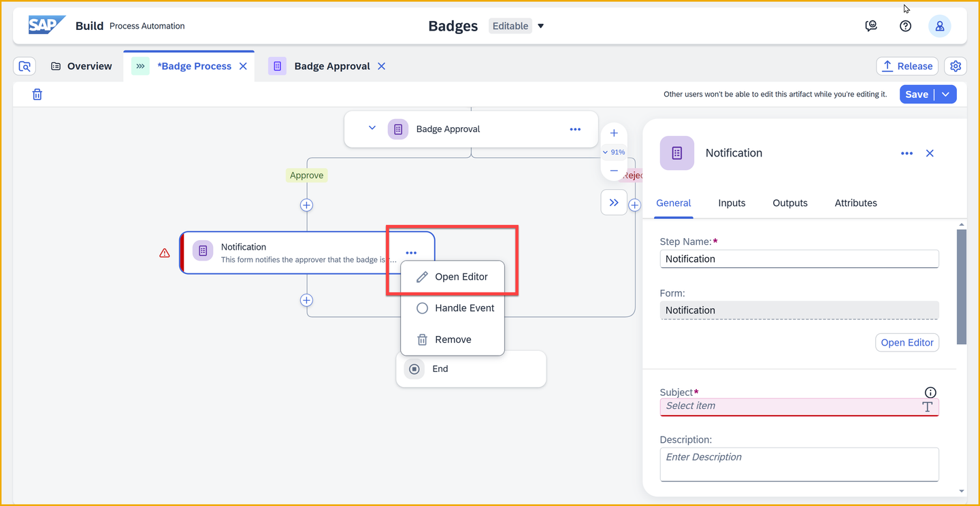980x506 pixels.
Task: Click the SAP logo
Action: 46,25
